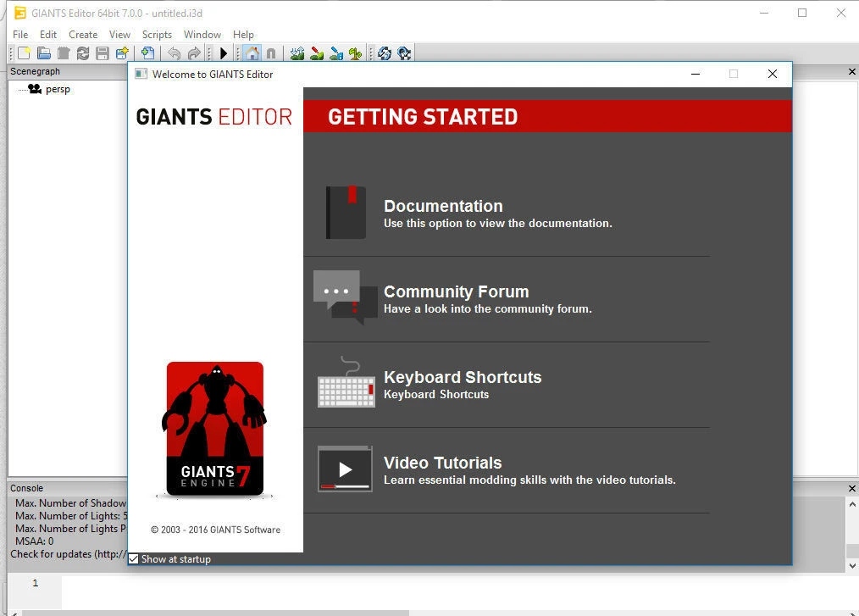The image size is (859, 616).
Task: Open an existing i3d file
Action: (x=44, y=53)
